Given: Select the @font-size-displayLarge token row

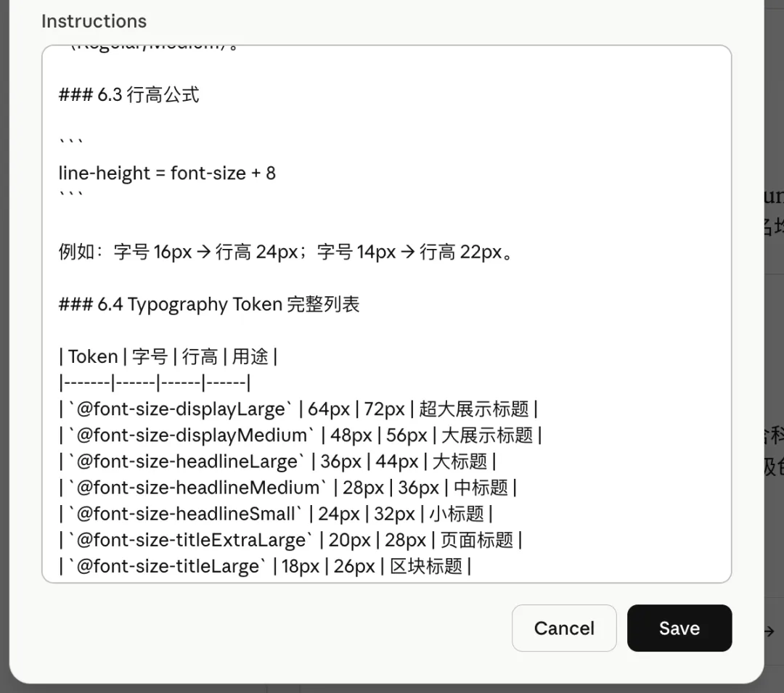Looking at the screenshot, I should point(298,409).
